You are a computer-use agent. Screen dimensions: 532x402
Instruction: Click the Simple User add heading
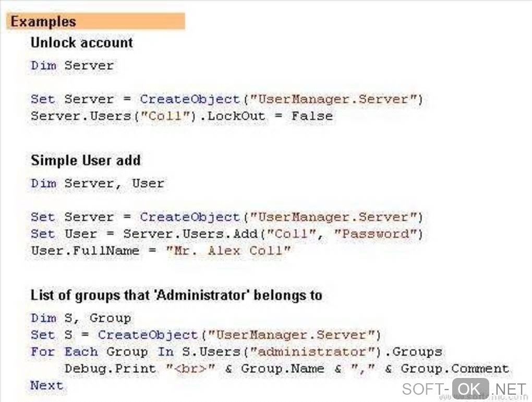[86, 160]
